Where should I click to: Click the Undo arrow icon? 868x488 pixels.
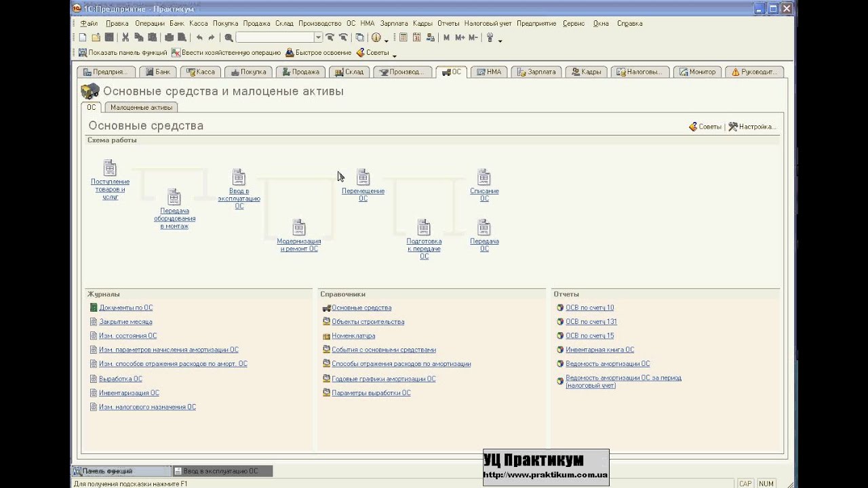(199, 37)
